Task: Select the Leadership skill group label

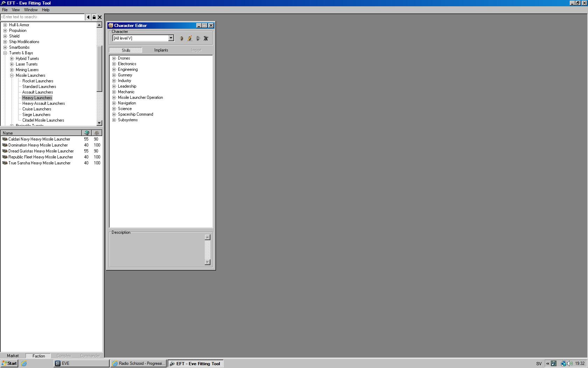Action: click(127, 86)
